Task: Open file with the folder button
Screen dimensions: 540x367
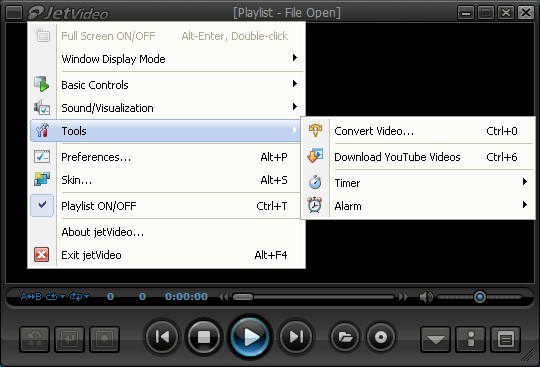Action: [345, 337]
